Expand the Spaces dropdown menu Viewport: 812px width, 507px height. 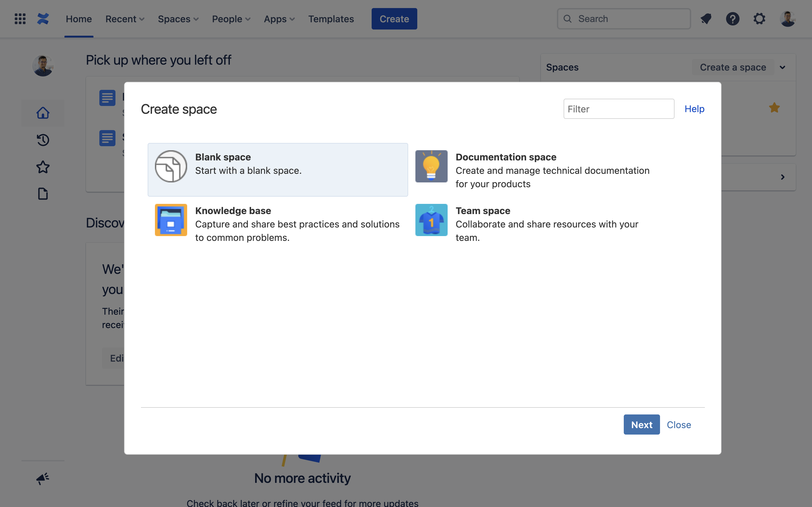click(178, 19)
